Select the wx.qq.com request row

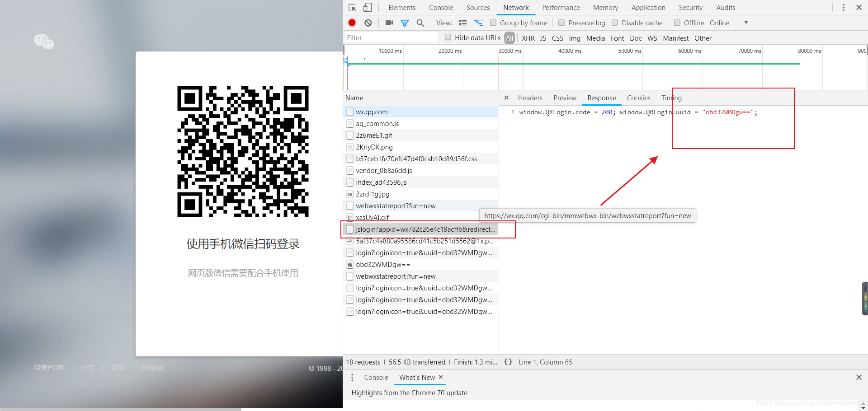(x=421, y=112)
